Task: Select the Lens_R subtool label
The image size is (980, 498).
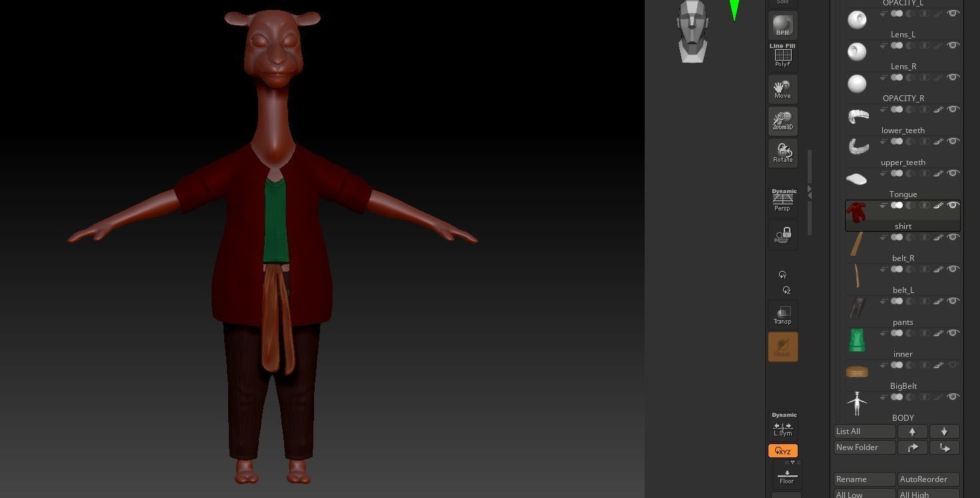Action: click(903, 67)
